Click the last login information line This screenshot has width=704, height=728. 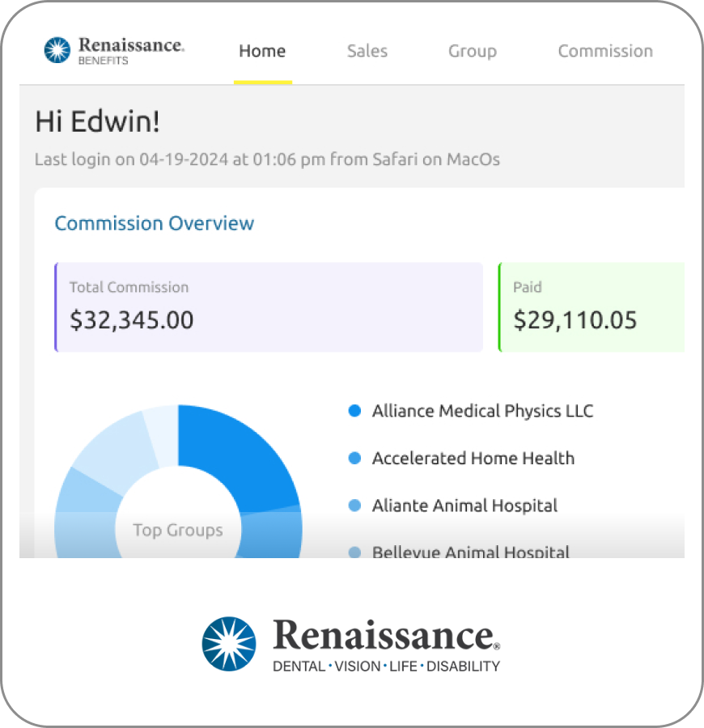(x=268, y=159)
